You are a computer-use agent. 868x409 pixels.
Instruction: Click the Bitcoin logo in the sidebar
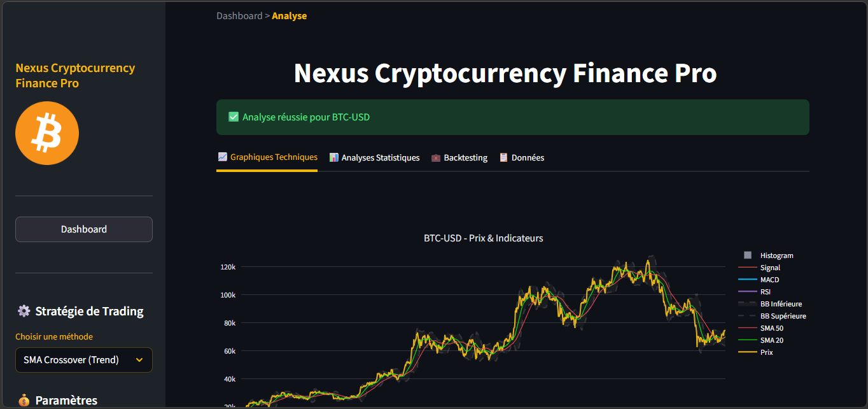click(47, 133)
